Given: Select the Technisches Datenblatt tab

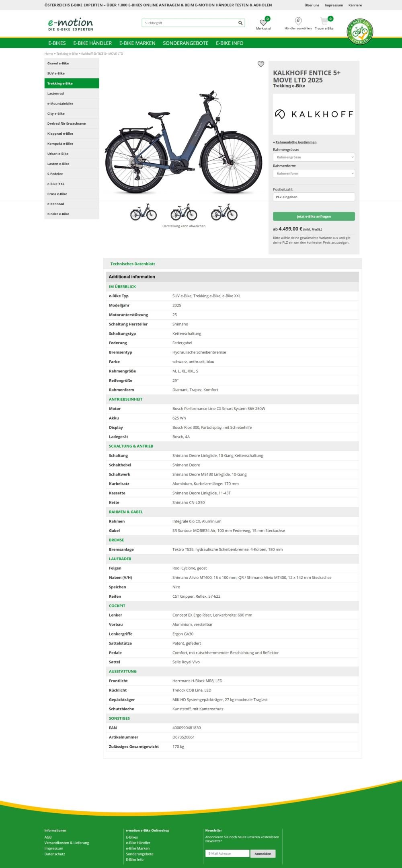Looking at the screenshot, I should click(x=133, y=264).
